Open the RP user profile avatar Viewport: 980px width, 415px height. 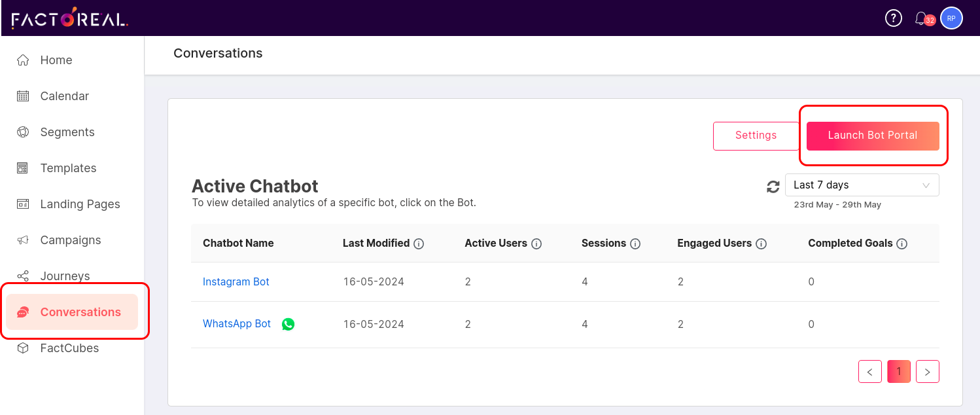pos(951,18)
